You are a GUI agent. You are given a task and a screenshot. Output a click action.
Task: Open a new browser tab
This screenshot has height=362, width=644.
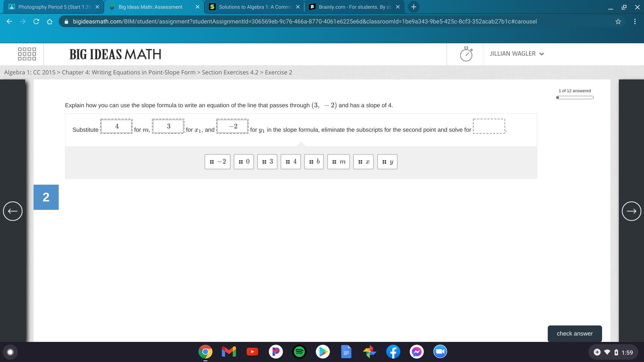coord(414,7)
